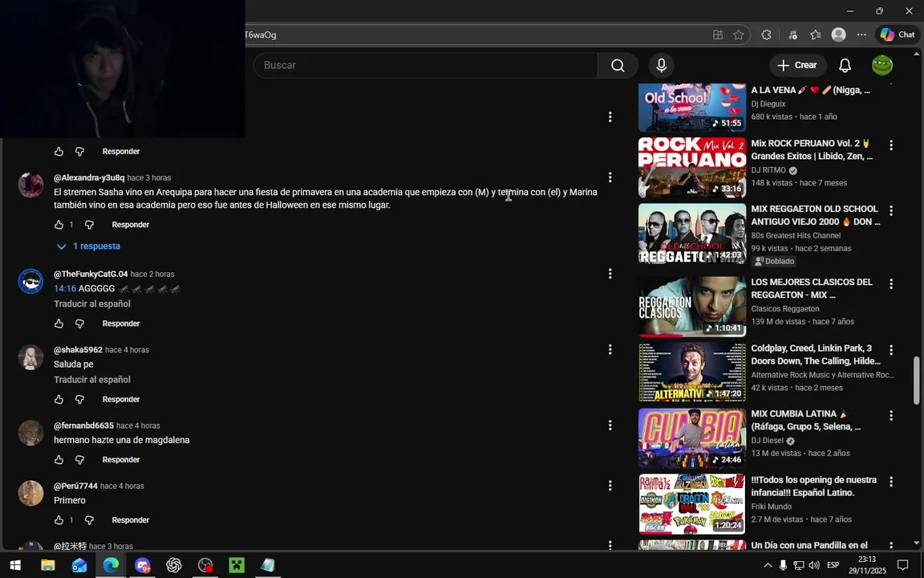Open Windows Start menu
The image size is (924, 578).
[x=15, y=566]
